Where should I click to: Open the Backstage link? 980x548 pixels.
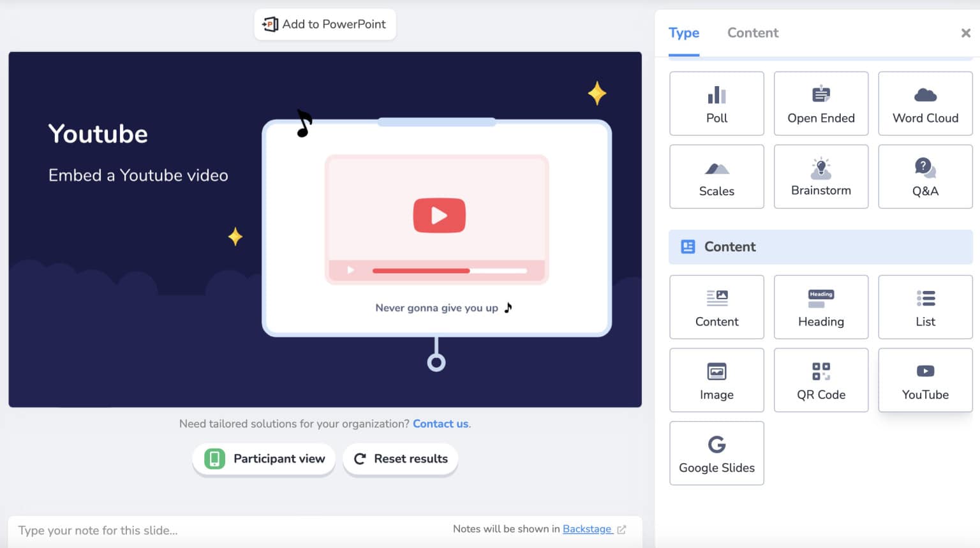tap(587, 529)
